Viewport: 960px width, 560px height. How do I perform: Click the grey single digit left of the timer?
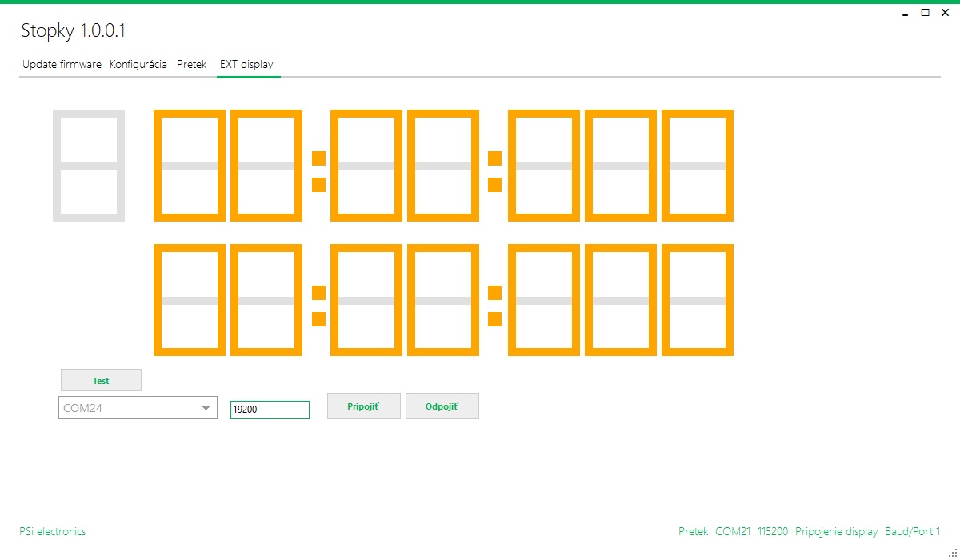point(89,165)
